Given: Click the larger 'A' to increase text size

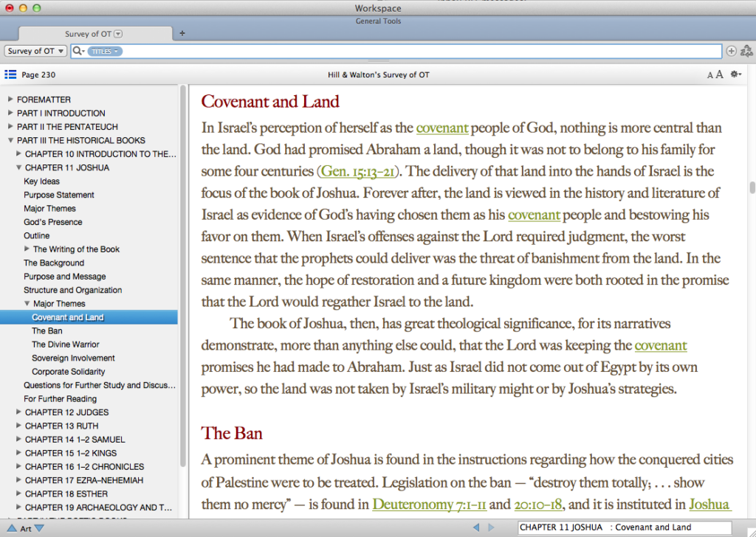Looking at the screenshot, I should click(x=718, y=74).
